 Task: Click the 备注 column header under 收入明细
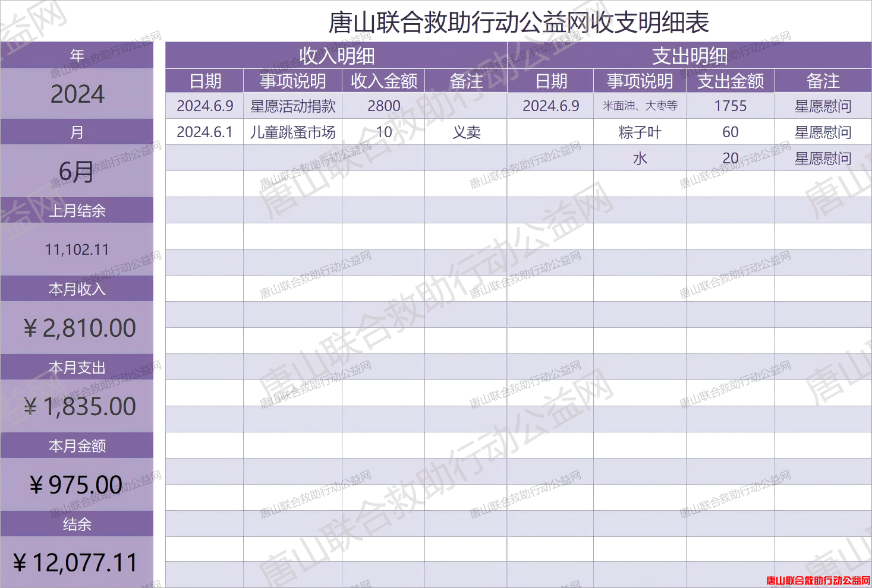[x=466, y=81]
